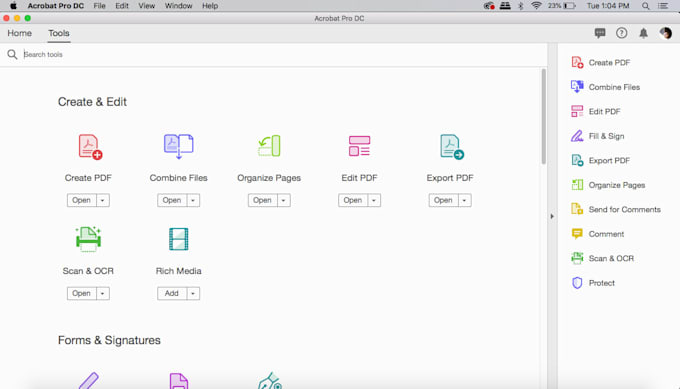Expand the Combine Files dropdown arrow
Screen dimensions: 680x389
click(x=193, y=200)
